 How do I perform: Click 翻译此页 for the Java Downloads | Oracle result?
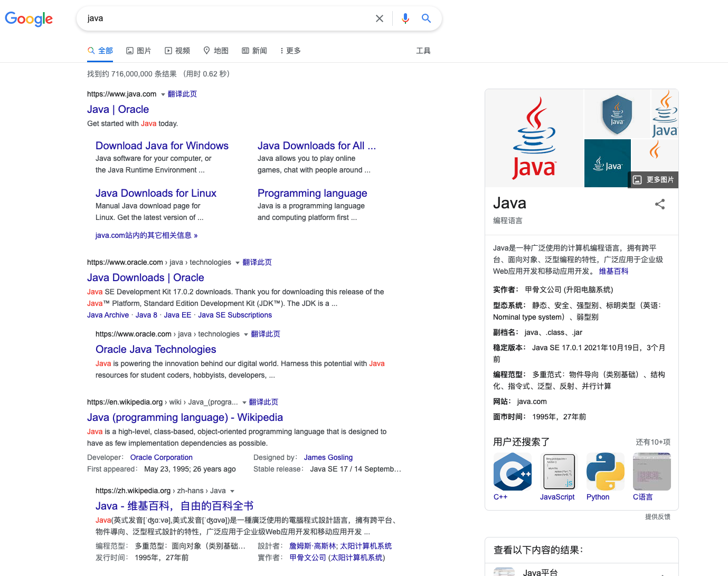(x=257, y=262)
